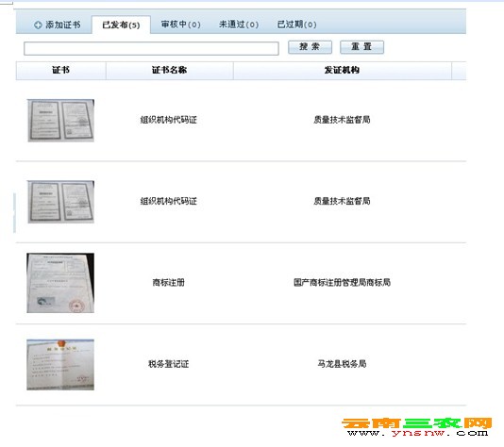Screen dimensions: 504x447
Task: Open the 商标注册 certificate thumbnail
Action: pyautogui.click(x=60, y=283)
